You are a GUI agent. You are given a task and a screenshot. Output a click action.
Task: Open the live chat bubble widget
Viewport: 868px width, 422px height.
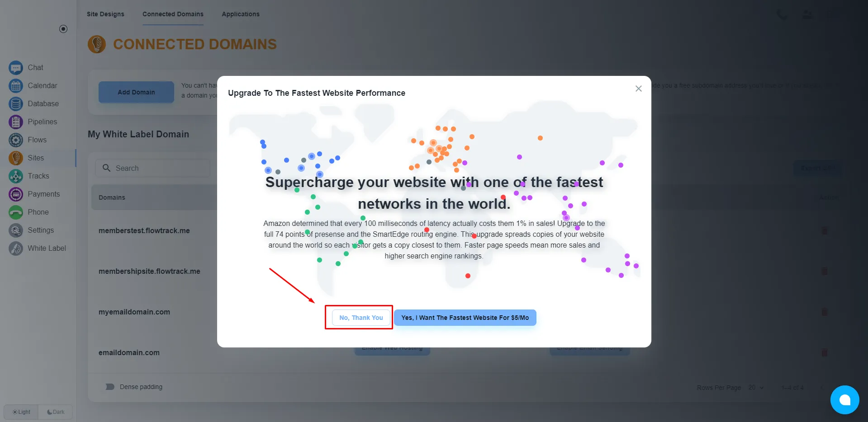pyautogui.click(x=844, y=400)
